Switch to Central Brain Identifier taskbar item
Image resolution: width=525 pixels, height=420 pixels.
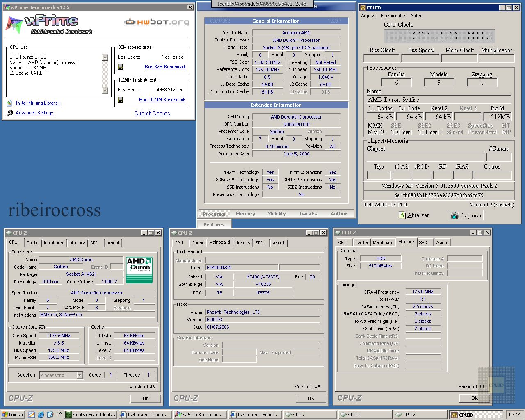click(x=91, y=415)
